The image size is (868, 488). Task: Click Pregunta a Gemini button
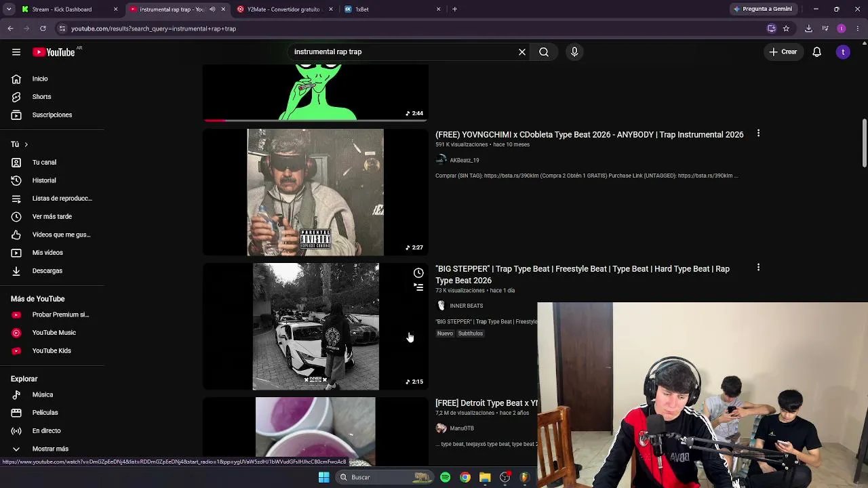pyautogui.click(x=762, y=9)
